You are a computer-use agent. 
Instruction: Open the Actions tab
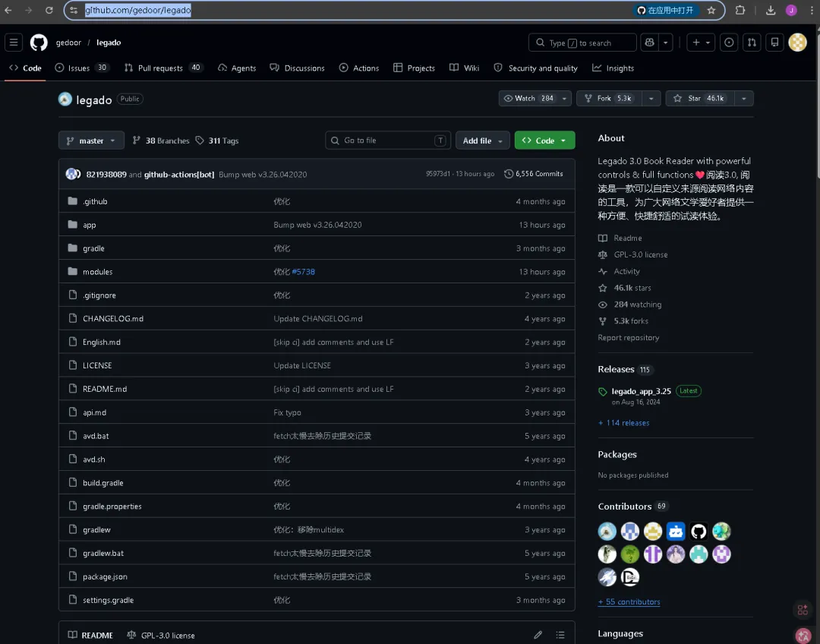click(x=358, y=68)
